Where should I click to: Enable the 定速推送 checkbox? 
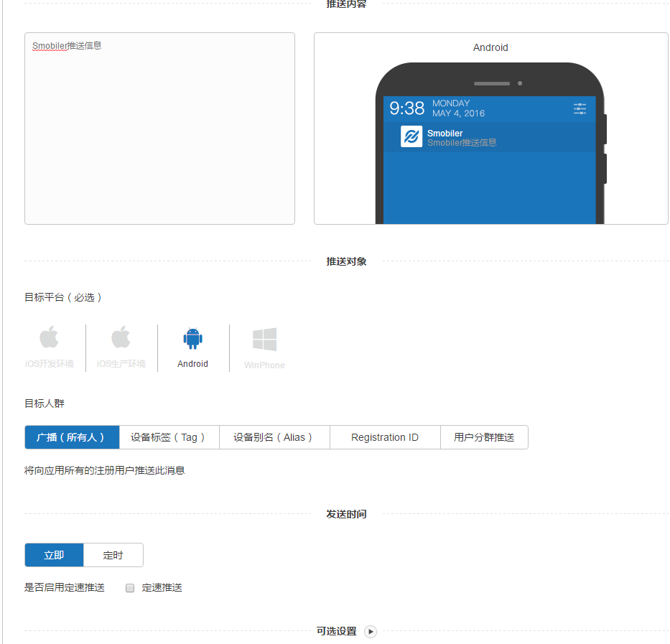[x=130, y=588]
